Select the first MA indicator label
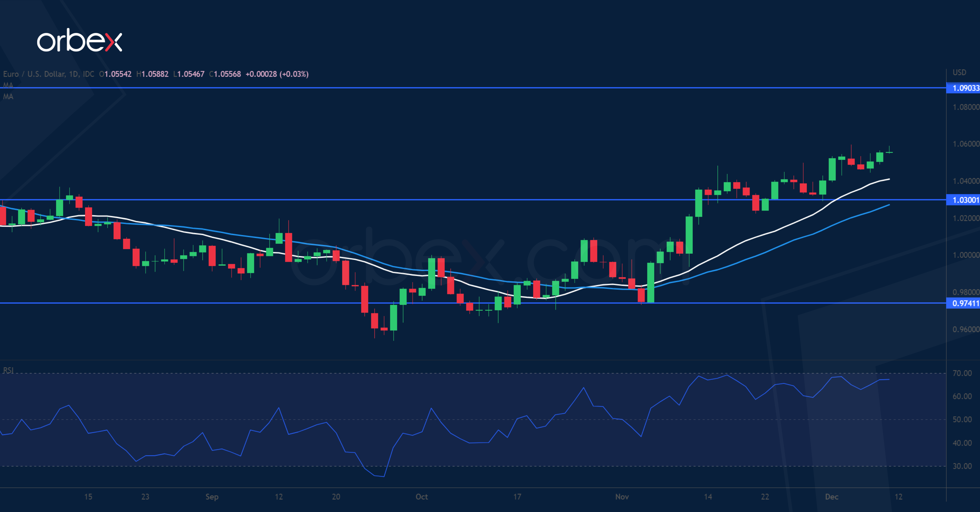The image size is (980, 512). click(8, 85)
